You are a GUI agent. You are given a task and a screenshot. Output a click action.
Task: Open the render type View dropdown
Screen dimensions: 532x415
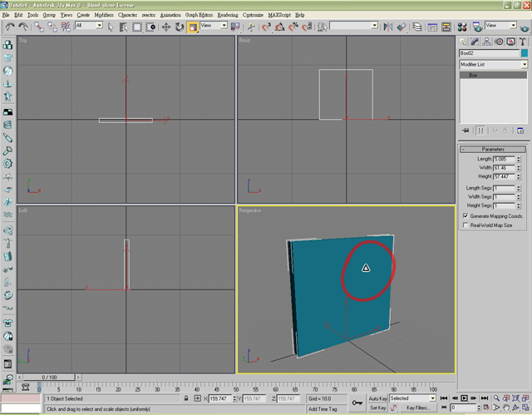[x=500, y=26]
